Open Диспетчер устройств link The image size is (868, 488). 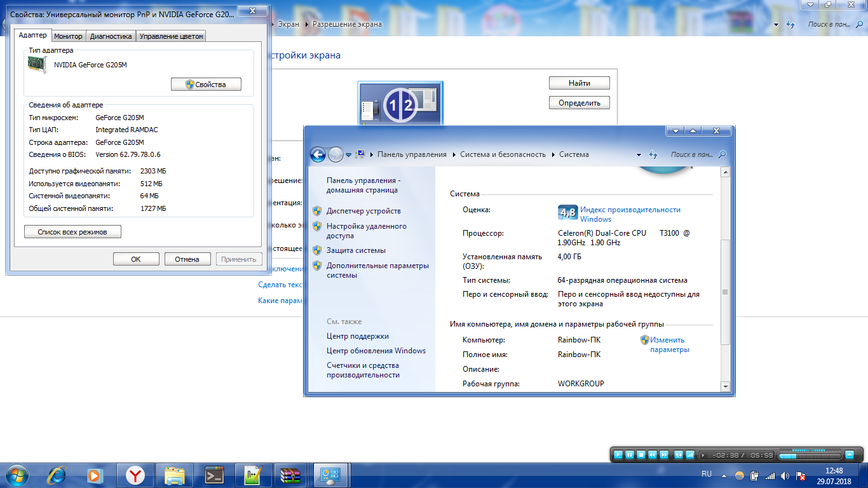(363, 211)
